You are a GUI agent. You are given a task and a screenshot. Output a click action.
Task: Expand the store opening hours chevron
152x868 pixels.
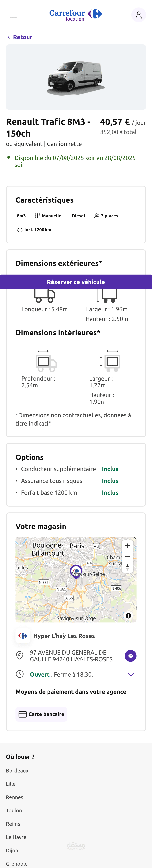pyautogui.click(x=131, y=674)
